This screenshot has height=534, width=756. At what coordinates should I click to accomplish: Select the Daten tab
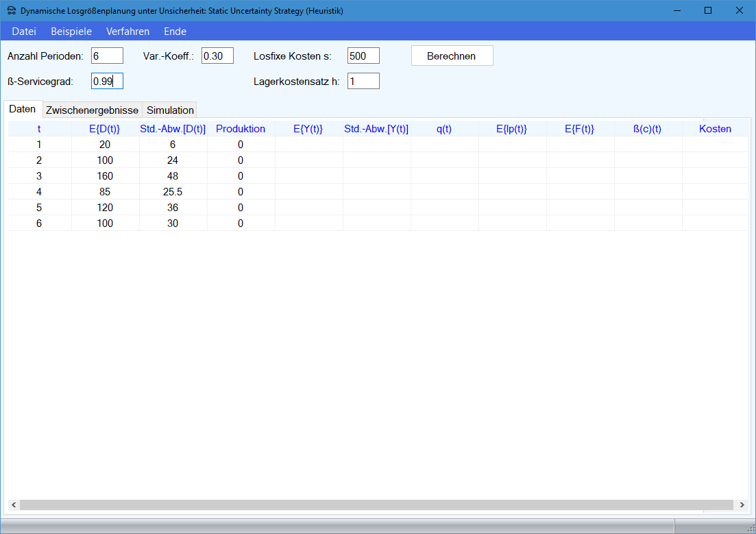point(23,110)
